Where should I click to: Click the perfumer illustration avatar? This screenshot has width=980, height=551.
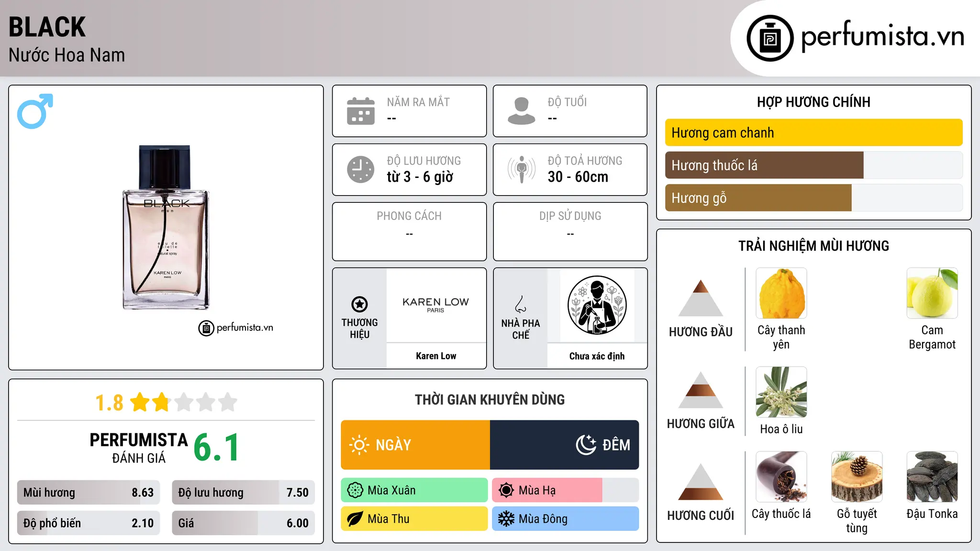coord(597,305)
